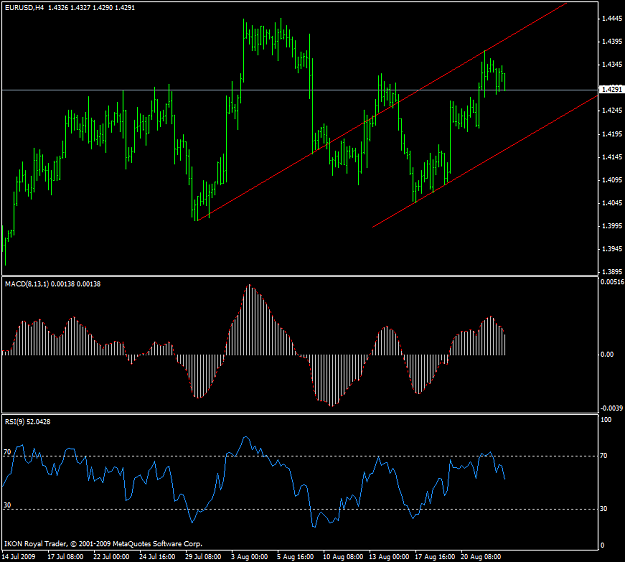Click the 1.4195 price scale label
The width and height of the screenshot is (625, 562).
click(x=612, y=134)
